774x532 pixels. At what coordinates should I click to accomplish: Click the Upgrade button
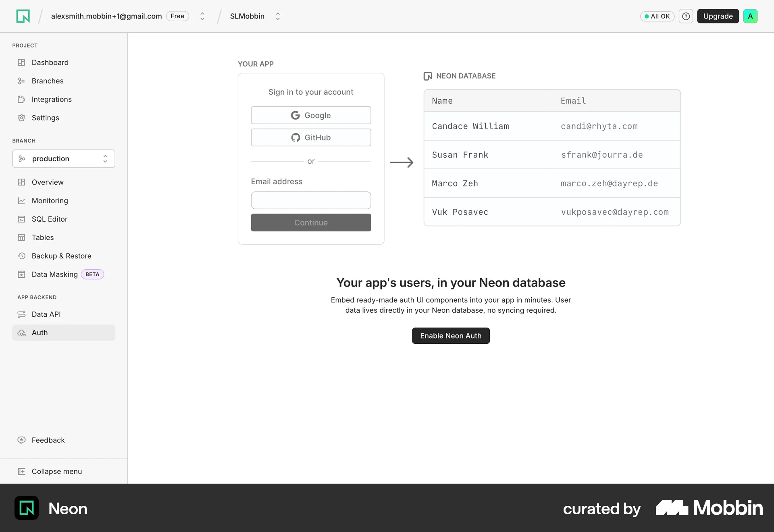point(718,16)
